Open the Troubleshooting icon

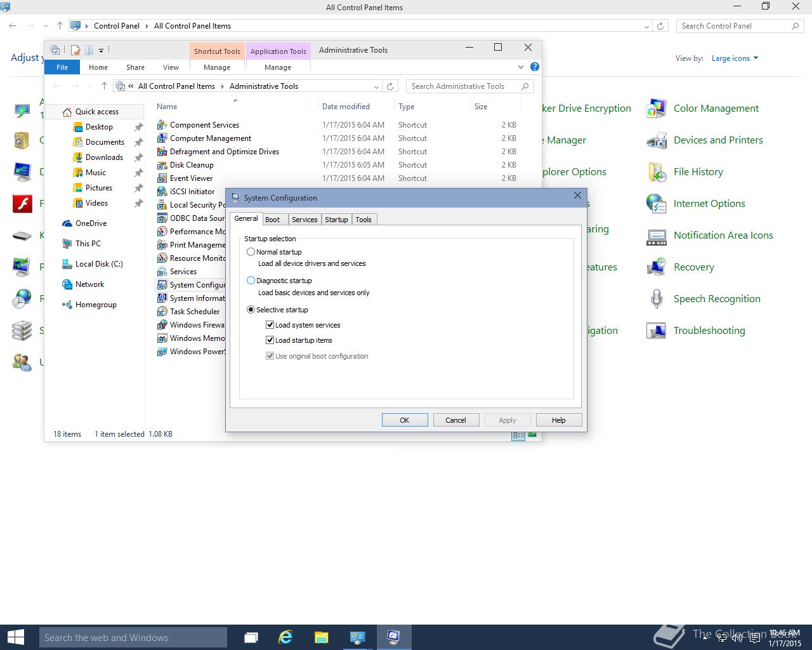pos(656,331)
